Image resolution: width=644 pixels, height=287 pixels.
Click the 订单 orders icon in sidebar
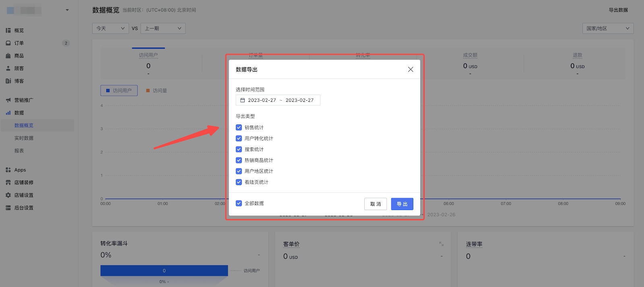pyautogui.click(x=8, y=43)
